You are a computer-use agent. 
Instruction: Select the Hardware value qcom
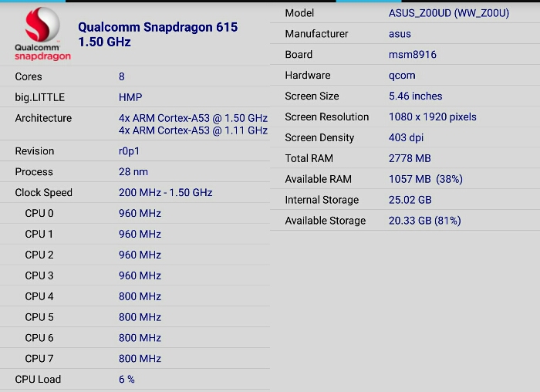(x=402, y=76)
